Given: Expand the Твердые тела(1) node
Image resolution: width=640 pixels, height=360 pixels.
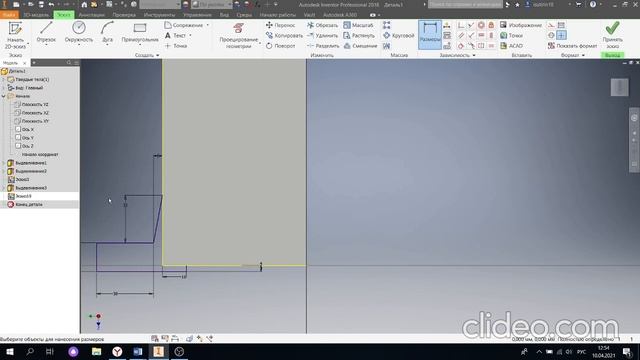Looking at the screenshot, I should click(4, 80).
